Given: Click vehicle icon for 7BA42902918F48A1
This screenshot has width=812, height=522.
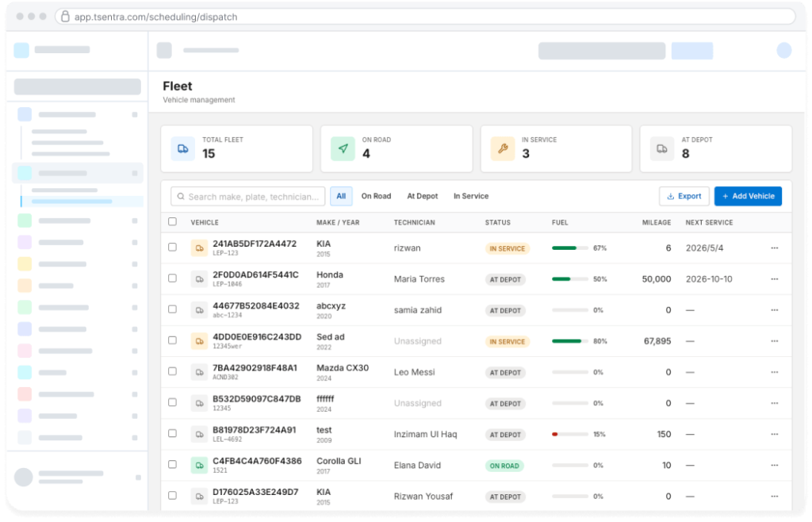Looking at the screenshot, I should coord(199,372).
